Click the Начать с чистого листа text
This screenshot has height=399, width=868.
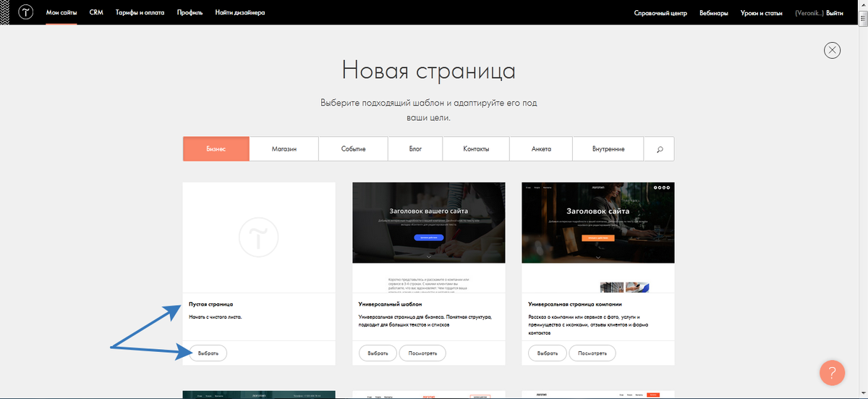[215, 317]
